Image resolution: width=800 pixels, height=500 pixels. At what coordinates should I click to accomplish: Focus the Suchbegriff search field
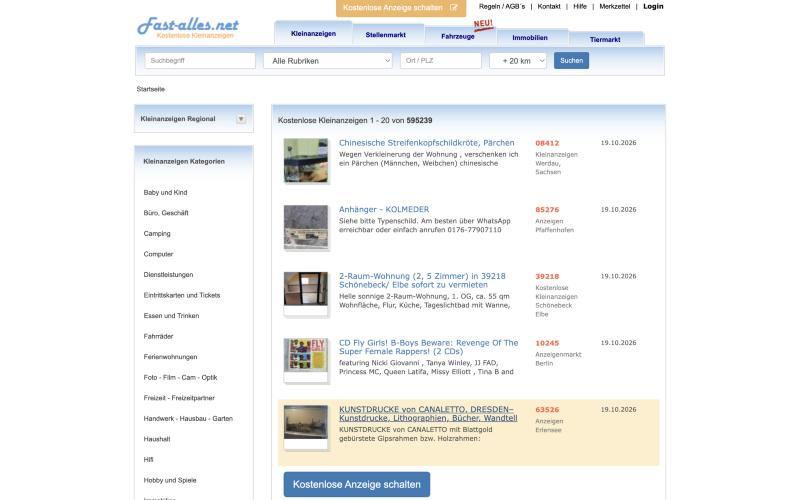200,61
